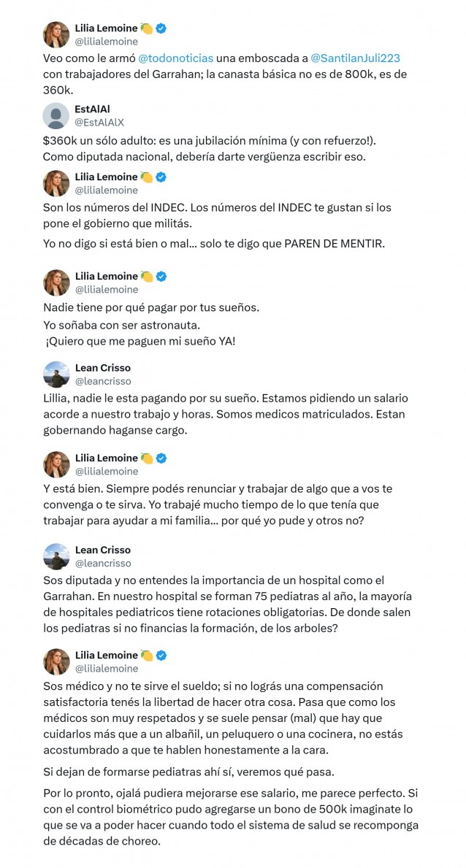
Task: Click Lilia's avatar beside the 'Nadie tiene por qué pagar' tweet
Action: point(56,283)
